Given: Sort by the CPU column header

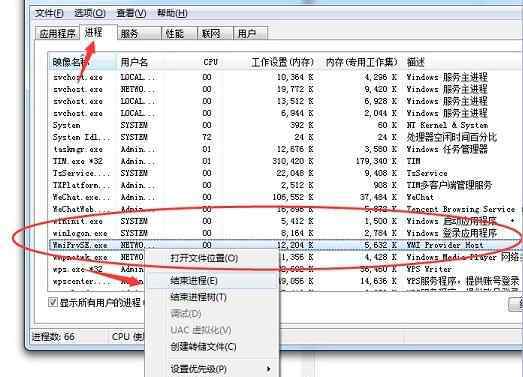Looking at the screenshot, I should pos(211,62).
